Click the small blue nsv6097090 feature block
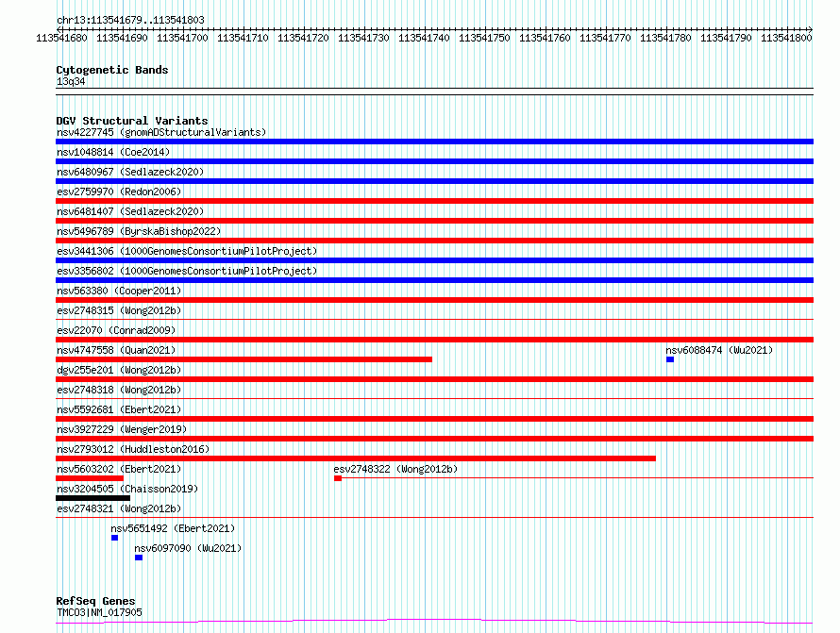 139,558
